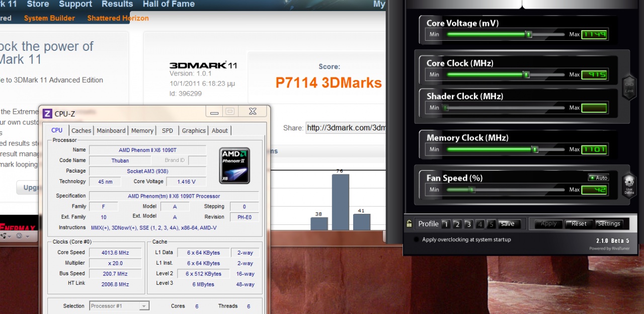Click the 3DMark share URL field
644x314 pixels.
coord(346,128)
